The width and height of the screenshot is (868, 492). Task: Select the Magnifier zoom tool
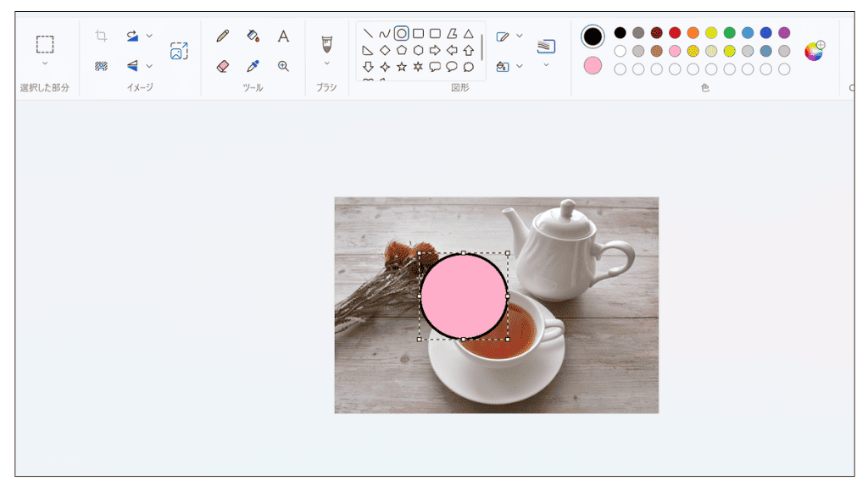tap(283, 66)
